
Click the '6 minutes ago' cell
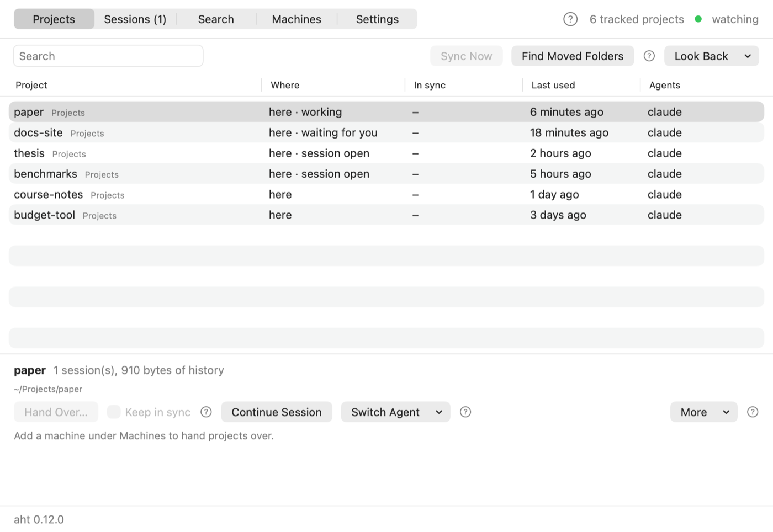566,112
